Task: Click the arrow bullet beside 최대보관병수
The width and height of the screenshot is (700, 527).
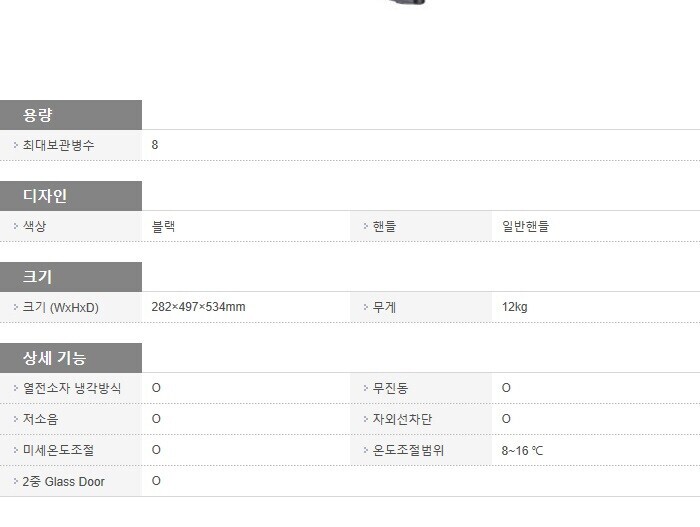Action: point(16,145)
